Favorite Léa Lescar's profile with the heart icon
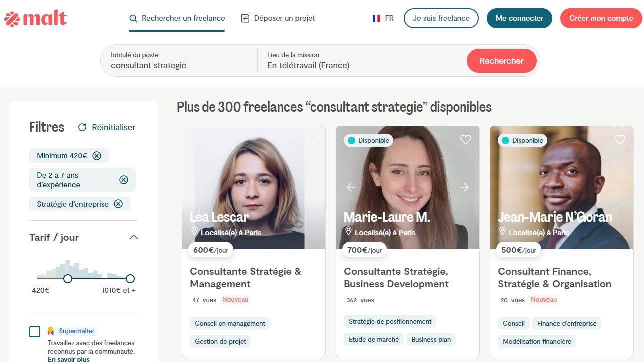This screenshot has width=644, height=362. [x=311, y=140]
